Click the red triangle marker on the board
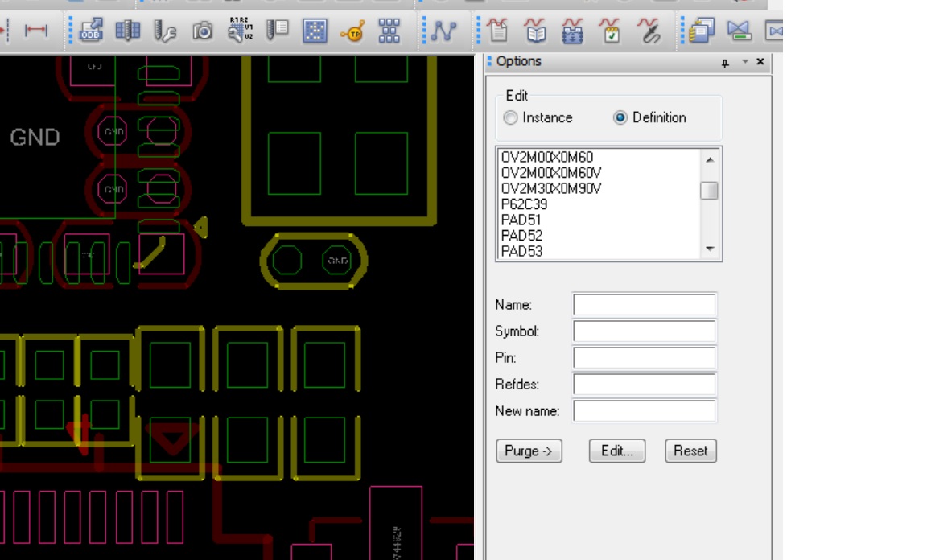 coord(172,439)
